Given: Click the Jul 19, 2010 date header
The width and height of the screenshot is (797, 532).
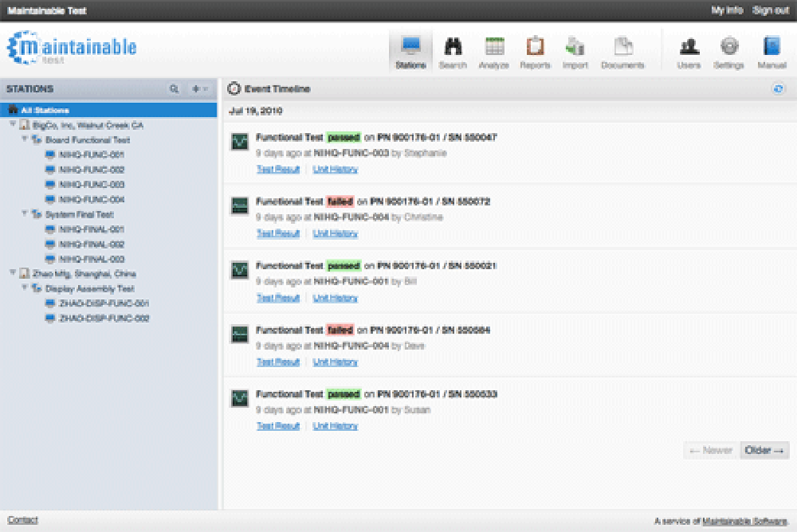Looking at the screenshot, I should (x=256, y=111).
